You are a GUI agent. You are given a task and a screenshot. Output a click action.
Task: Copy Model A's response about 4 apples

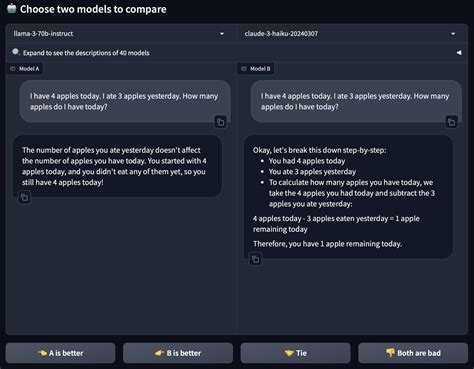point(24,198)
